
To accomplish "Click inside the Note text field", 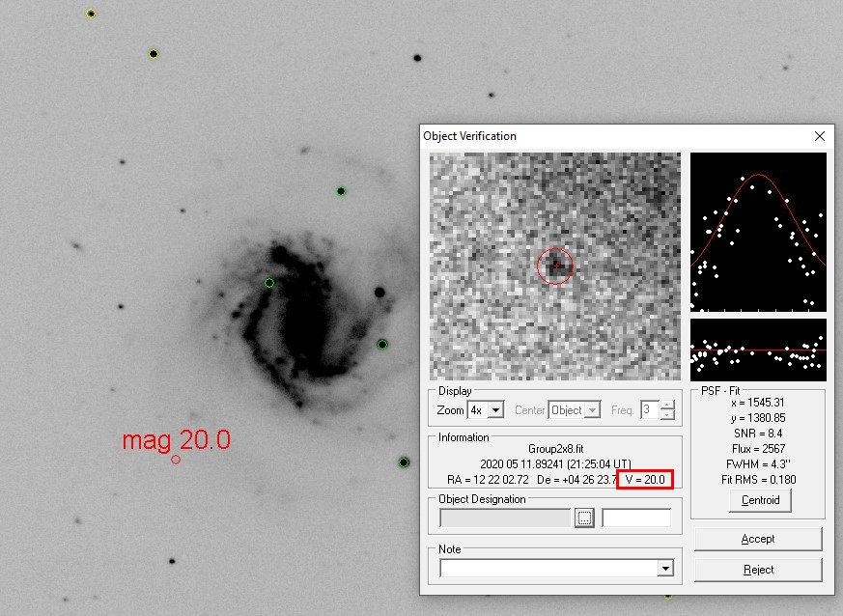I will coord(548,569).
